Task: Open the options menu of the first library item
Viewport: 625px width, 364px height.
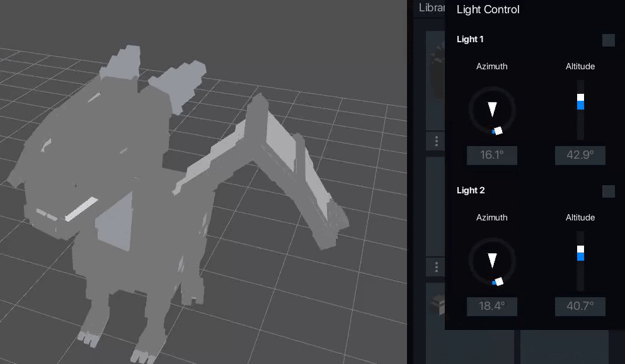Action: pyautogui.click(x=437, y=141)
